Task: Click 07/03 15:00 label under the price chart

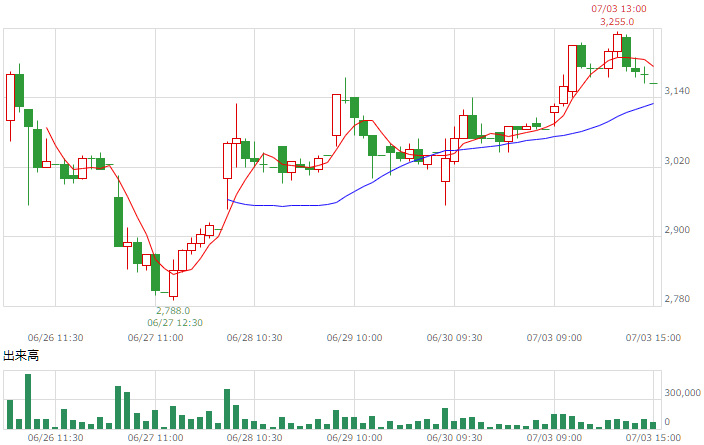Action: [653, 338]
